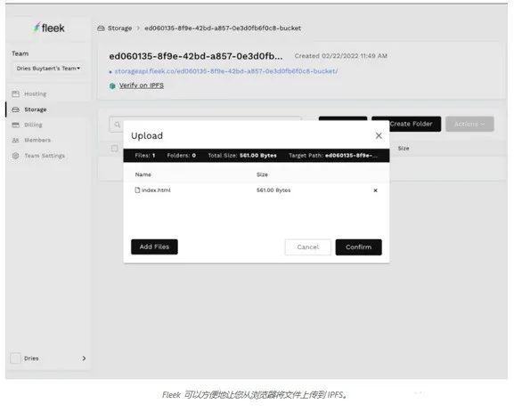Click the Cancel button
This screenshot has height=420, width=514.
point(308,247)
